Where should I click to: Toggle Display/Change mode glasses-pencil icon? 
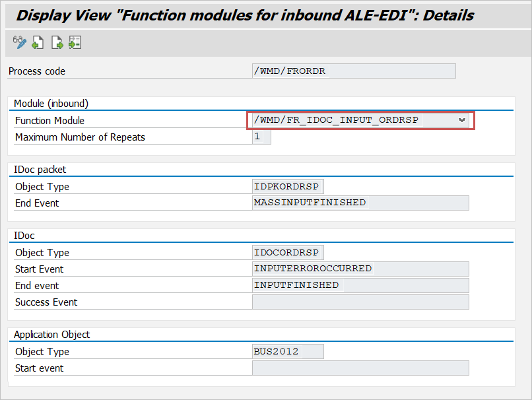tap(19, 43)
